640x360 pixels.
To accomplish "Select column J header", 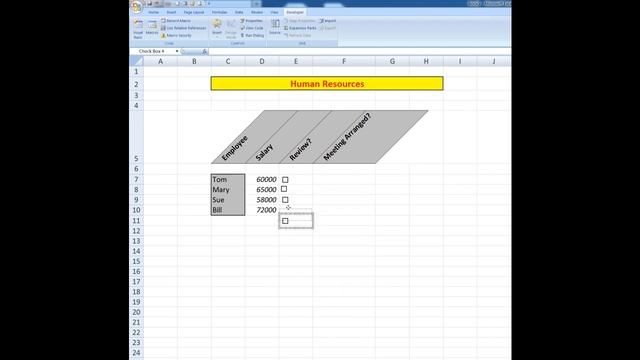I will pyautogui.click(x=494, y=61).
